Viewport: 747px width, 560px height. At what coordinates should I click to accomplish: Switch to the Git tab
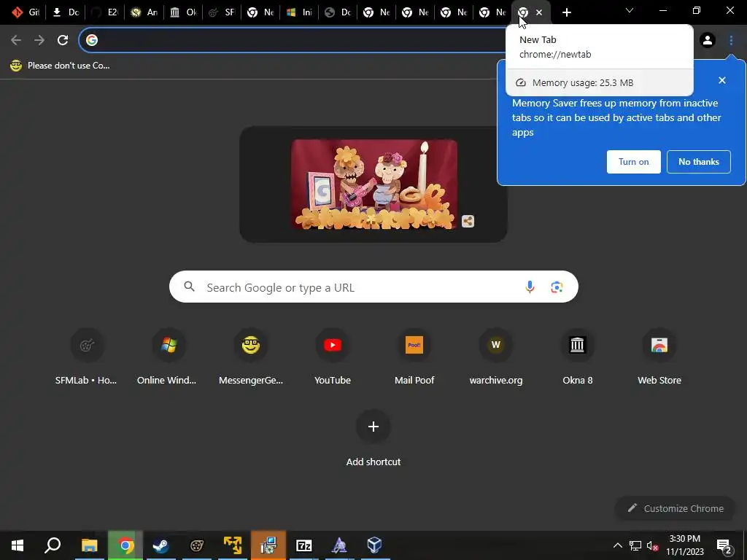click(26, 12)
